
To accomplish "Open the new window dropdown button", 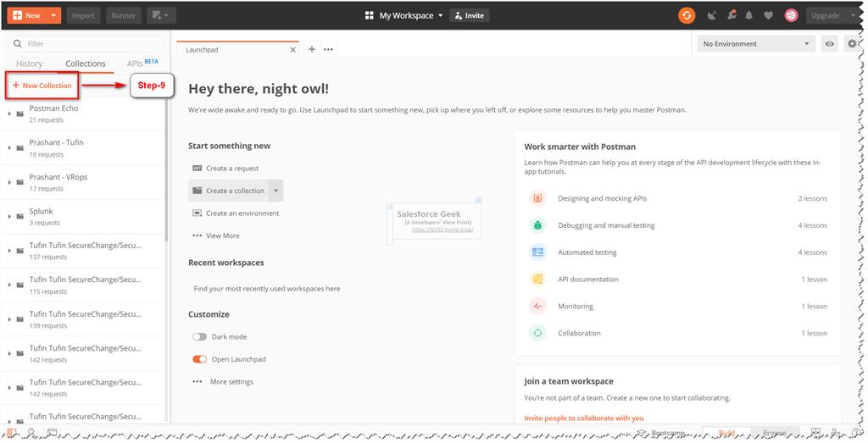I will coord(161,15).
